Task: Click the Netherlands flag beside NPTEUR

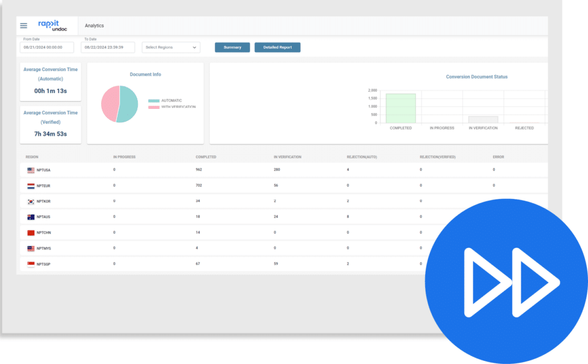Action: (29, 185)
